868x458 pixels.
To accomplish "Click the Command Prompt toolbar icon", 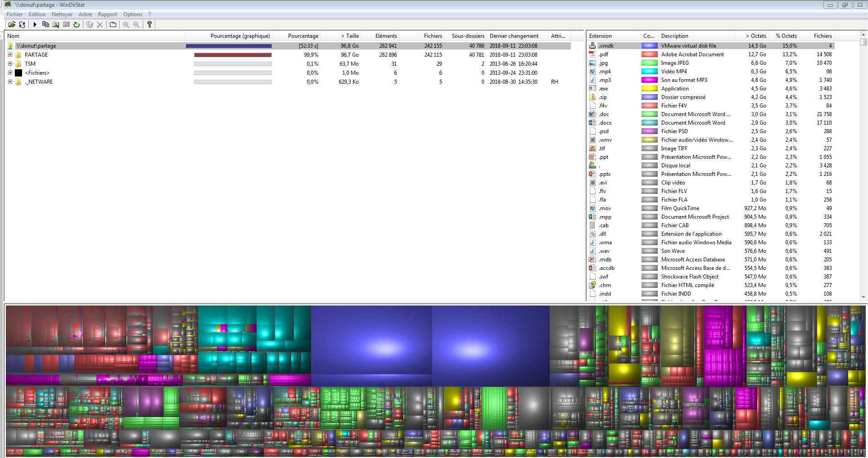I will point(66,25).
